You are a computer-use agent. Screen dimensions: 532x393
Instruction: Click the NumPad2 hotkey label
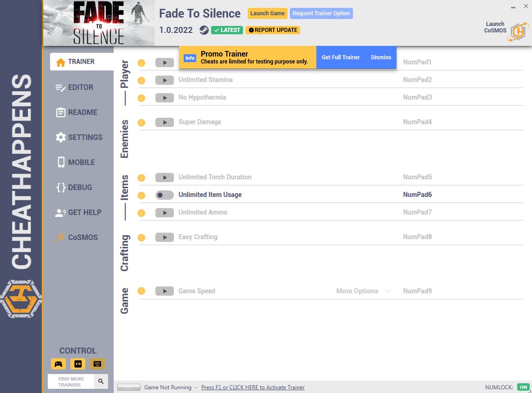click(x=417, y=80)
